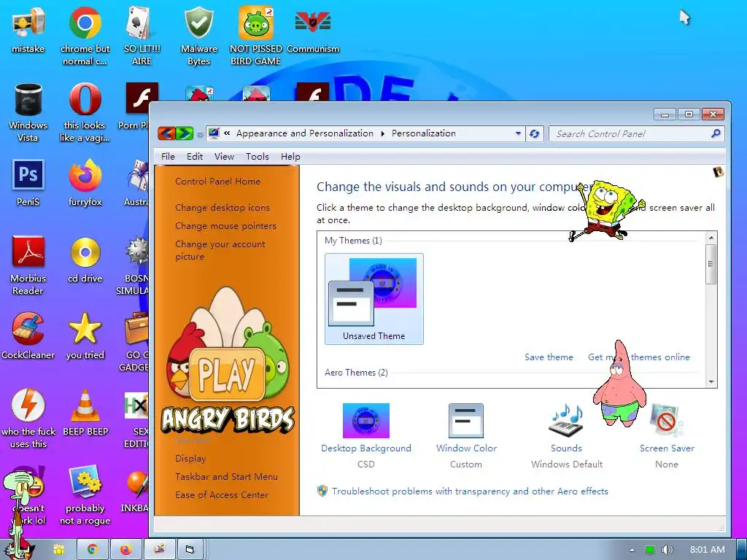Screen dimensions: 747x560
Task: Go to Control Panel Home
Action: tap(217, 182)
